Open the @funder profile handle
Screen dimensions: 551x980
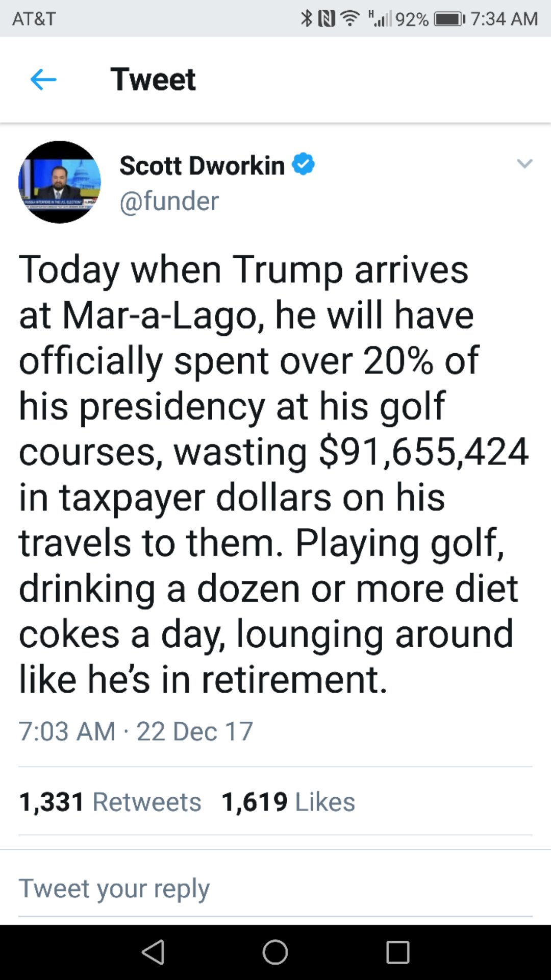tap(169, 201)
